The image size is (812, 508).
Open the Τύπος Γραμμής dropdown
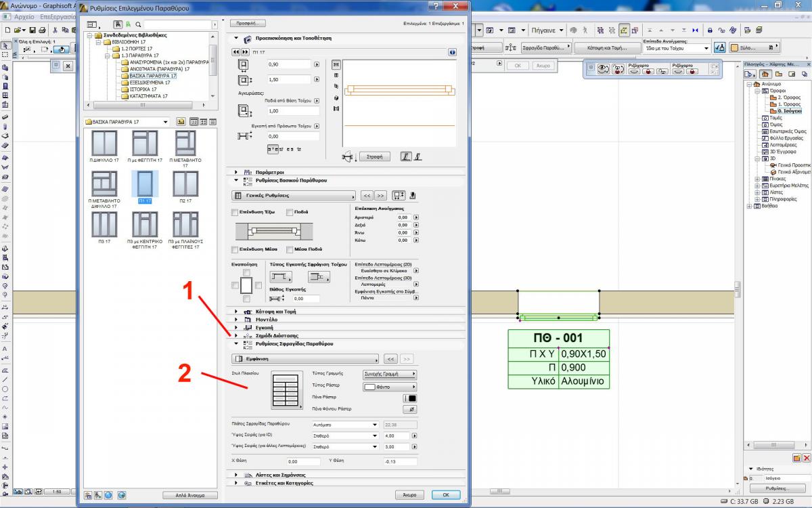tap(390, 374)
